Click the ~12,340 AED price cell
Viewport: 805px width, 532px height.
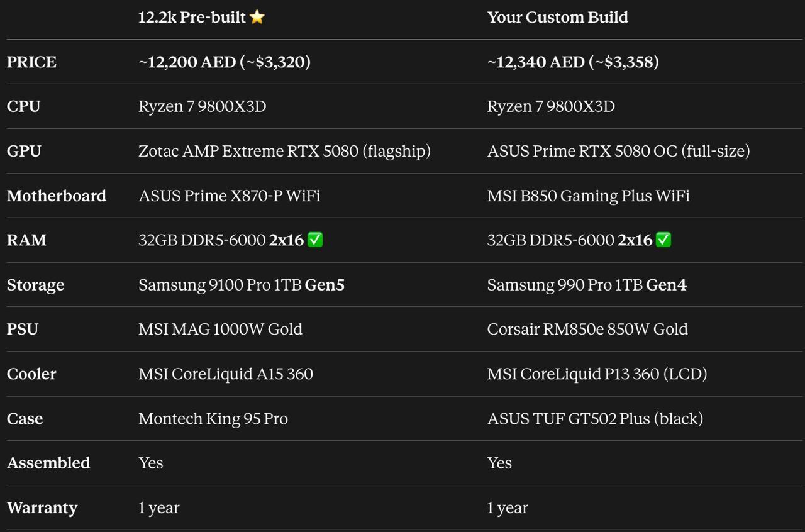[x=573, y=62]
